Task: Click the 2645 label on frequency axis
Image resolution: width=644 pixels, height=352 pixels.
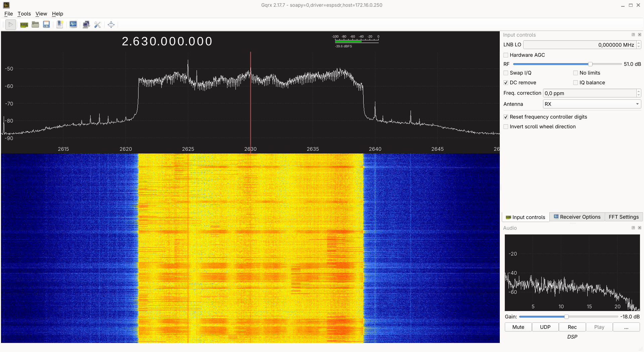Action: click(437, 149)
